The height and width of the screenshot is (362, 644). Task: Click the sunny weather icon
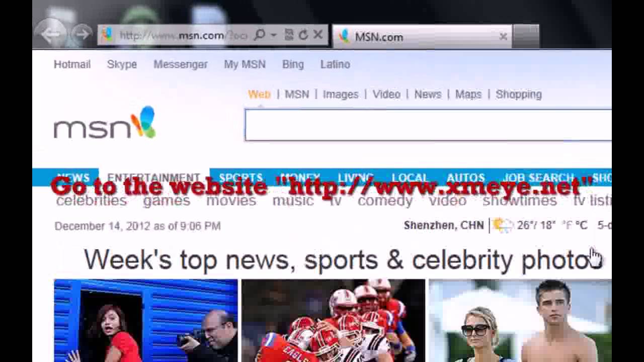pyautogui.click(x=502, y=225)
